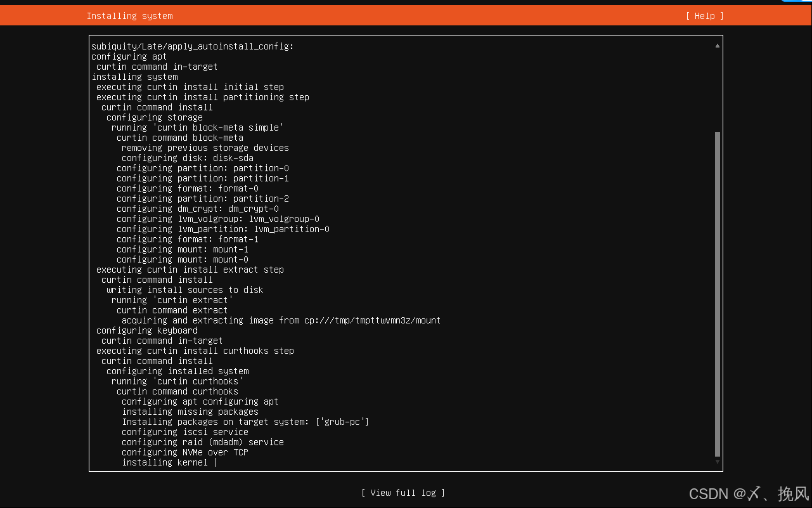Screen dimensions: 812x508
Task: Click the scrollbar down arrow
Action: pyautogui.click(x=717, y=463)
